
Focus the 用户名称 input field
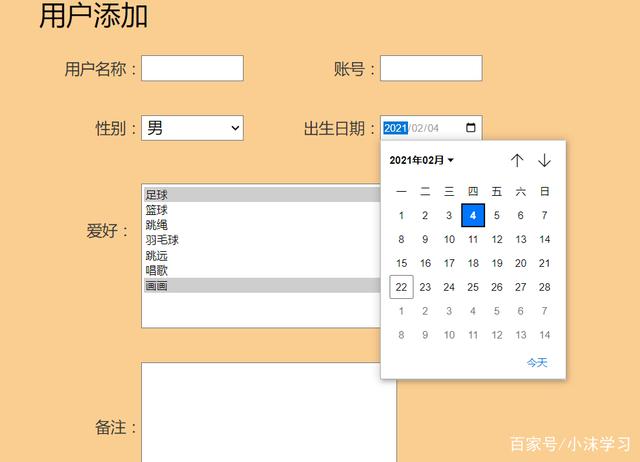192,68
